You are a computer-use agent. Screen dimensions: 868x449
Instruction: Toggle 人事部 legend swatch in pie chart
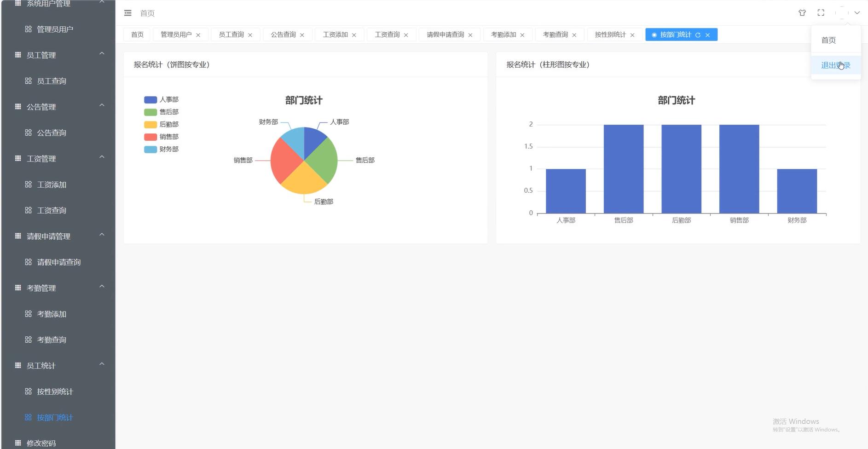pos(150,100)
